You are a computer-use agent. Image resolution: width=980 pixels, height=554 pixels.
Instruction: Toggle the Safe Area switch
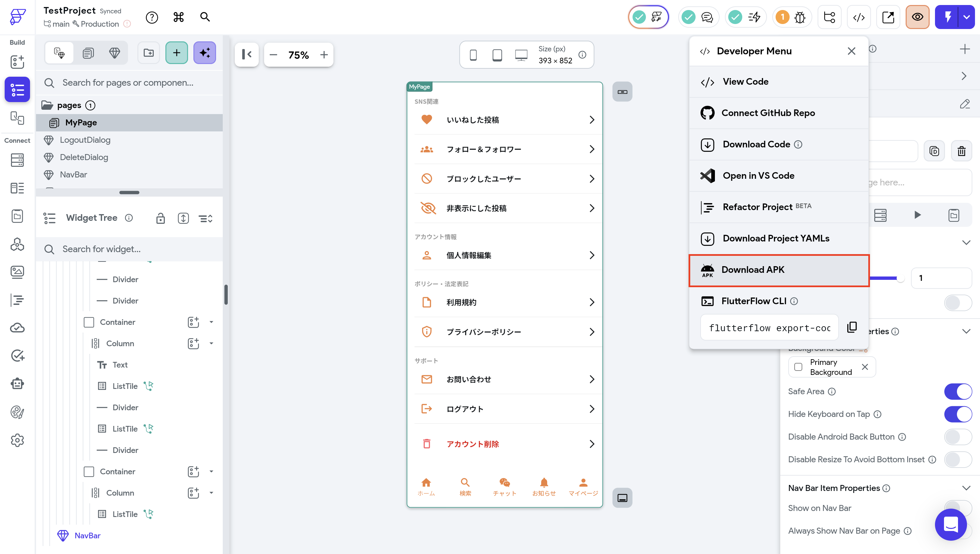pos(958,392)
